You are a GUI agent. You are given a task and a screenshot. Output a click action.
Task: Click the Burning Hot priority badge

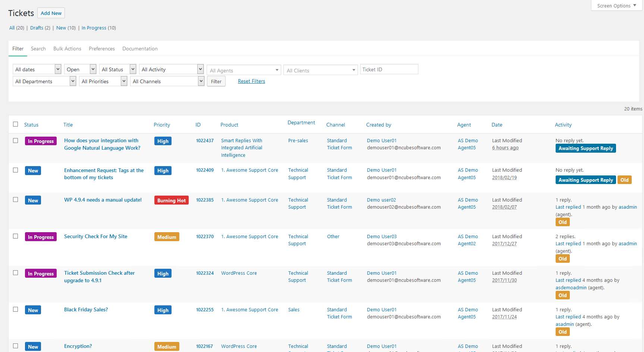click(x=171, y=200)
